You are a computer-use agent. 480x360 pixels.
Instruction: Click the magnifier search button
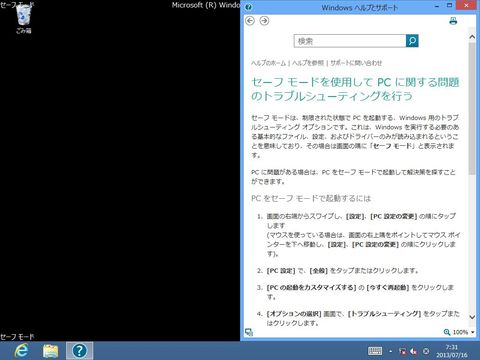(412, 41)
